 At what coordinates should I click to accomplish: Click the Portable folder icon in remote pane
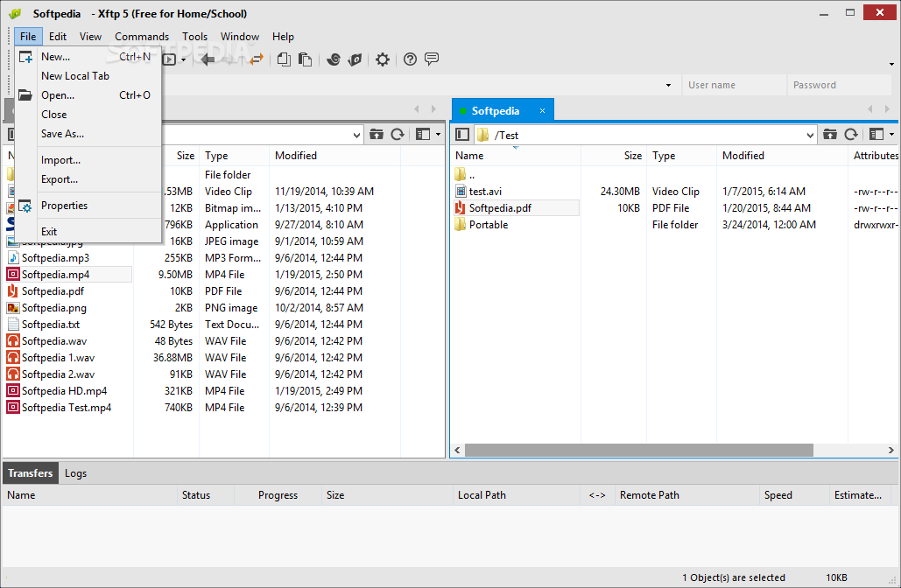(461, 225)
